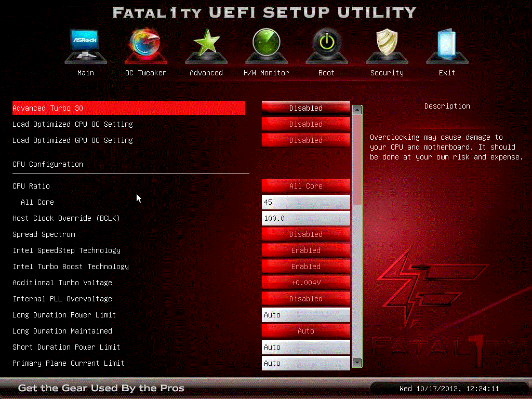Open CPU Ratio All Core dropdown
The width and height of the screenshot is (532, 399).
tap(305, 186)
